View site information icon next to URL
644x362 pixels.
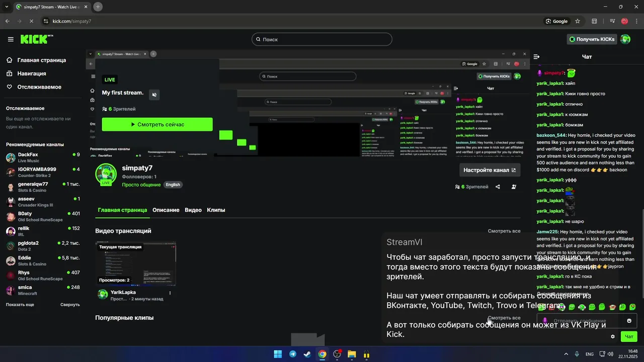click(x=46, y=21)
